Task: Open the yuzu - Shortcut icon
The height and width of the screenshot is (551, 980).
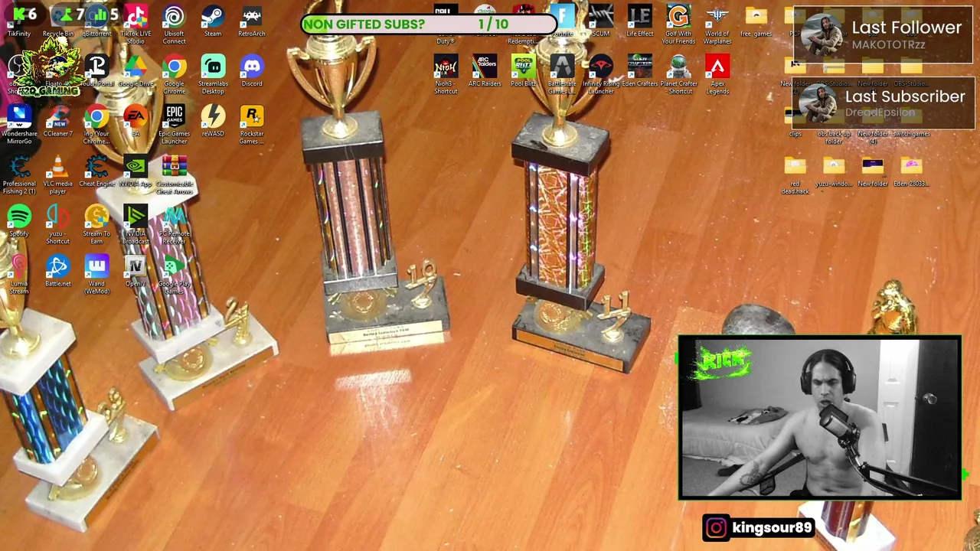Action: point(58,224)
